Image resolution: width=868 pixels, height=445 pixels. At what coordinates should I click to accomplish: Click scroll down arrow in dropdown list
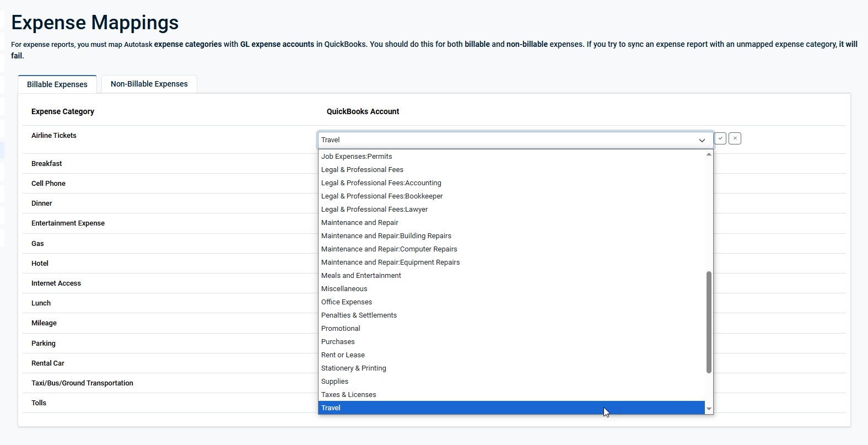pyautogui.click(x=709, y=409)
